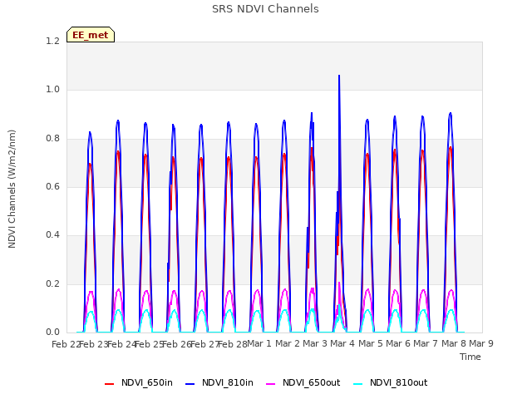
Task: Click the y-axis tick label 0.2
Action: pos(52,283)
